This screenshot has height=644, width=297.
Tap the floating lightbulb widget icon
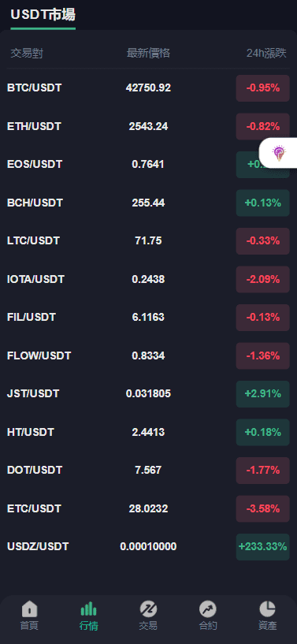coord(280,153)
